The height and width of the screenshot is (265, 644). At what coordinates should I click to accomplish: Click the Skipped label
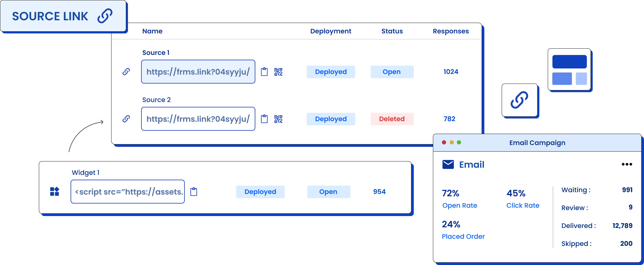tap(576, 244)
